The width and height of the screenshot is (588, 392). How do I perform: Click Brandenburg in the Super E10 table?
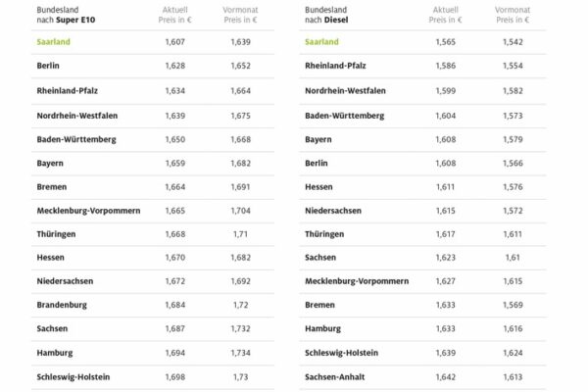pyautogui.click(x=62, y=305)
